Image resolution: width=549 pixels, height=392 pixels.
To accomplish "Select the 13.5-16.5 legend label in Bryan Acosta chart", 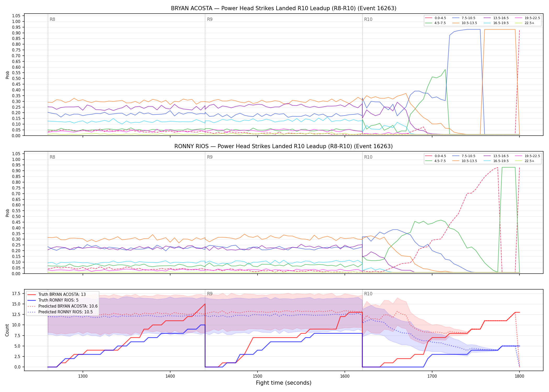I will 501,18.
